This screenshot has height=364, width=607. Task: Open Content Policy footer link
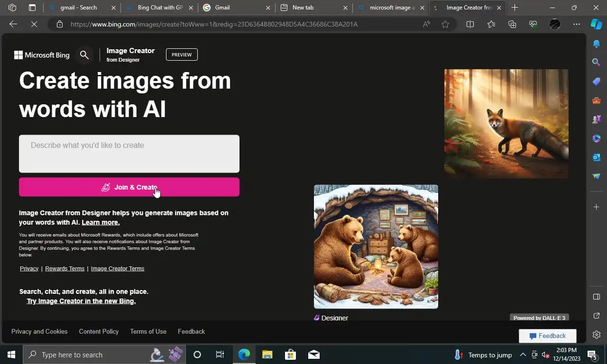point(99,331)
